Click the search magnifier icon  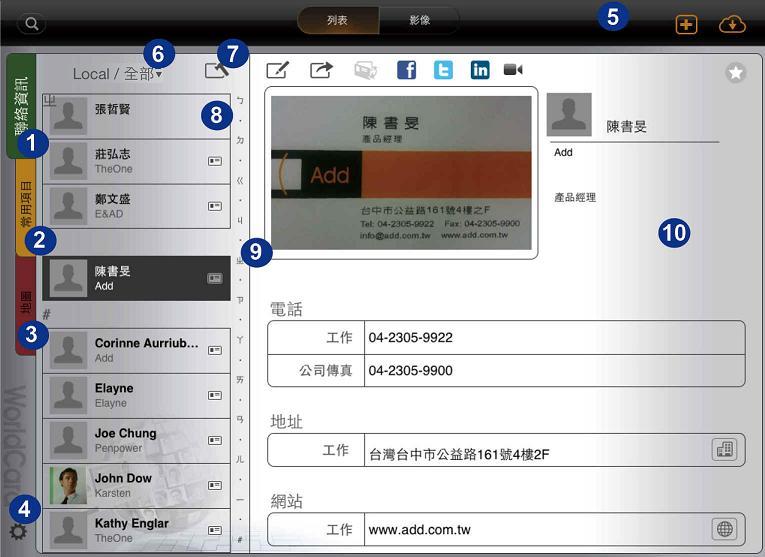click(x=33, y=22)
